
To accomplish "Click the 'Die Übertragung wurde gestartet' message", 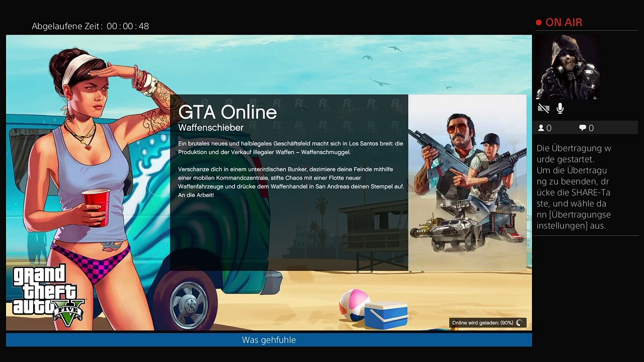I will coord(574,153).
